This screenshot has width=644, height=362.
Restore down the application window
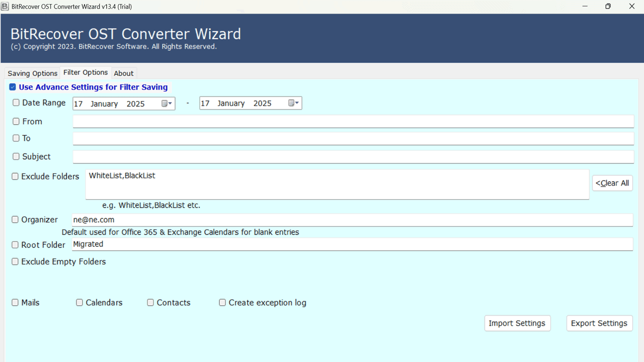pos(608,7)
